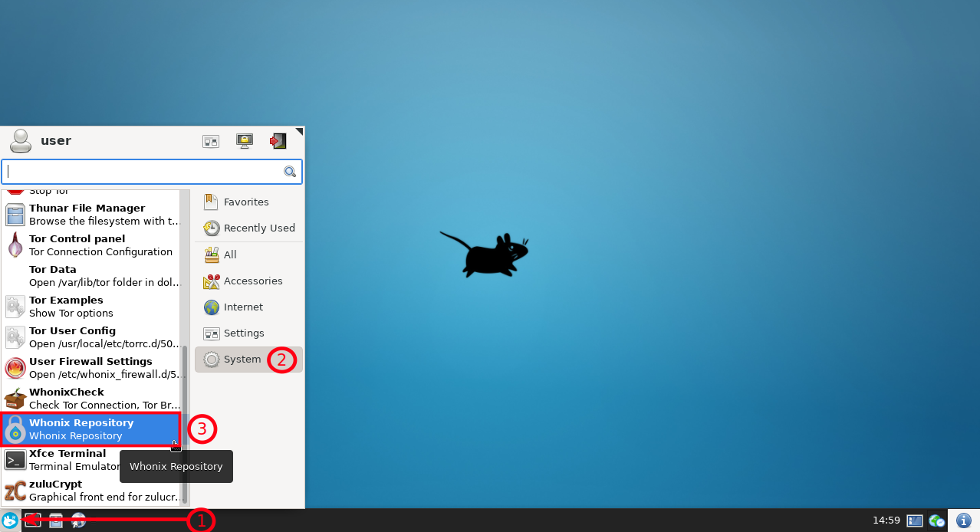The height and width of the screenshot is (532, 980).
Task: Click the menu search text field
Action: tap(144, 172)
